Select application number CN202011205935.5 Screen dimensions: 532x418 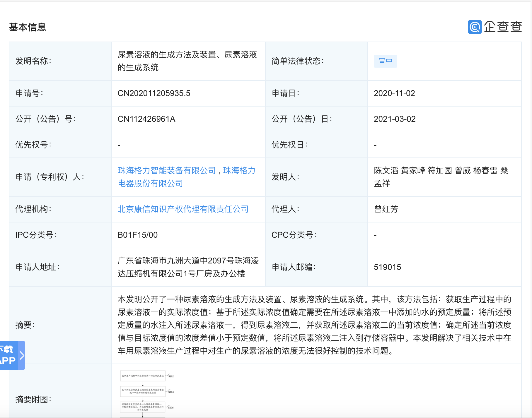154,93
